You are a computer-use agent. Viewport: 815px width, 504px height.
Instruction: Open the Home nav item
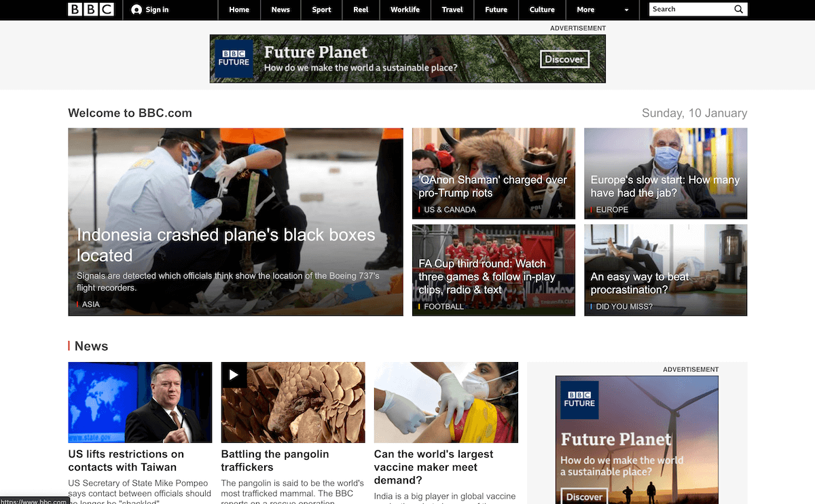pyautogui.click(x=239, y=10)
